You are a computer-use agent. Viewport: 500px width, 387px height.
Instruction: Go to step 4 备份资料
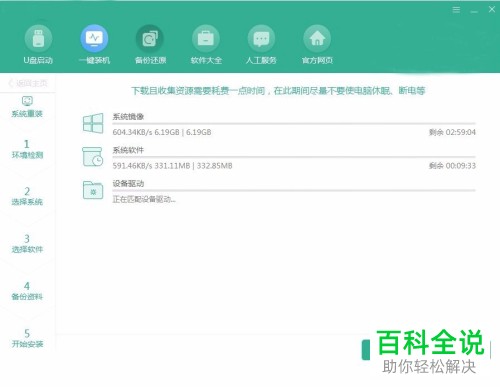27,291
